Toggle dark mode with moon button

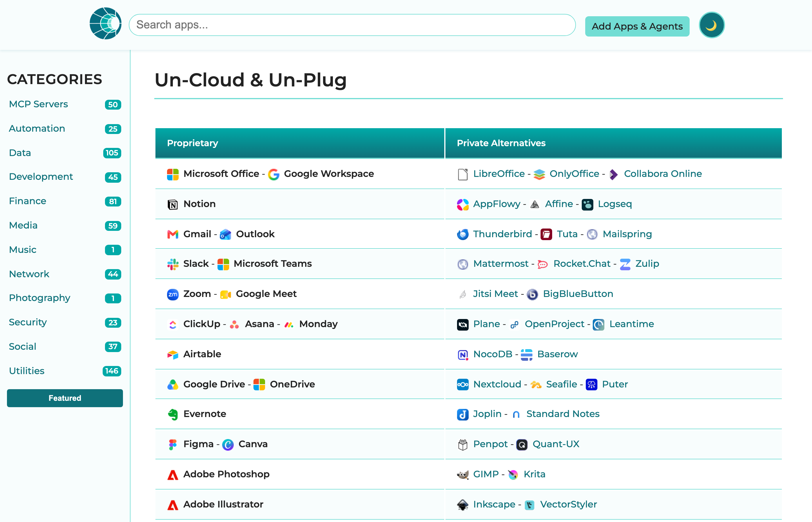[x=711, y=25]
